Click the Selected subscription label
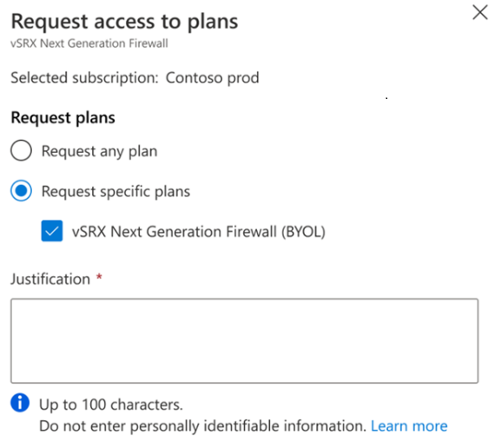Image resolution: width=495 pixels, height=448 pixels. pyautogui.click(x=84, y=78)
